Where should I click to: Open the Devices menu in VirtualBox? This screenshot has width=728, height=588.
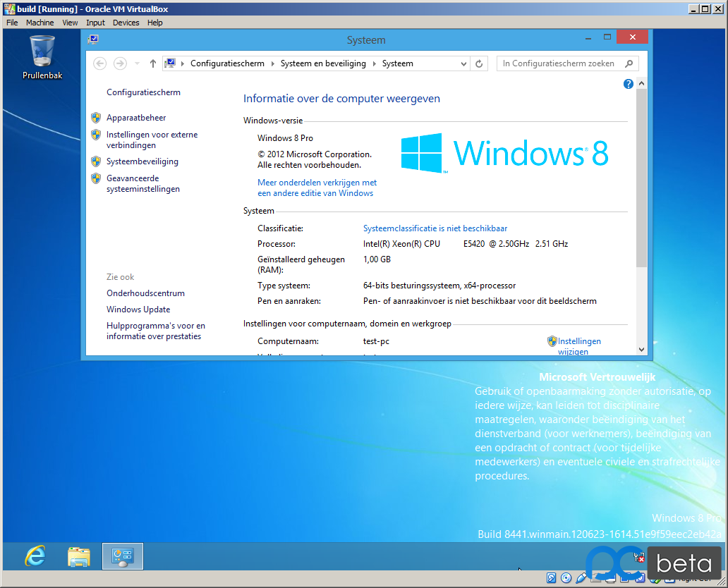click(126, 23)
